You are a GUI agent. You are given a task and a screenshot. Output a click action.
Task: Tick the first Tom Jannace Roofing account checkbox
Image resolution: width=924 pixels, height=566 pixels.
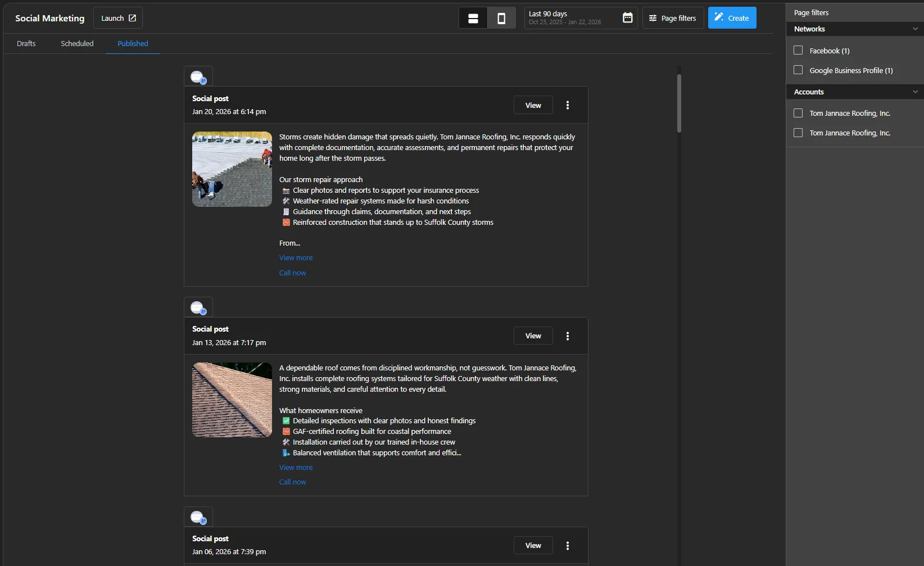798,113
